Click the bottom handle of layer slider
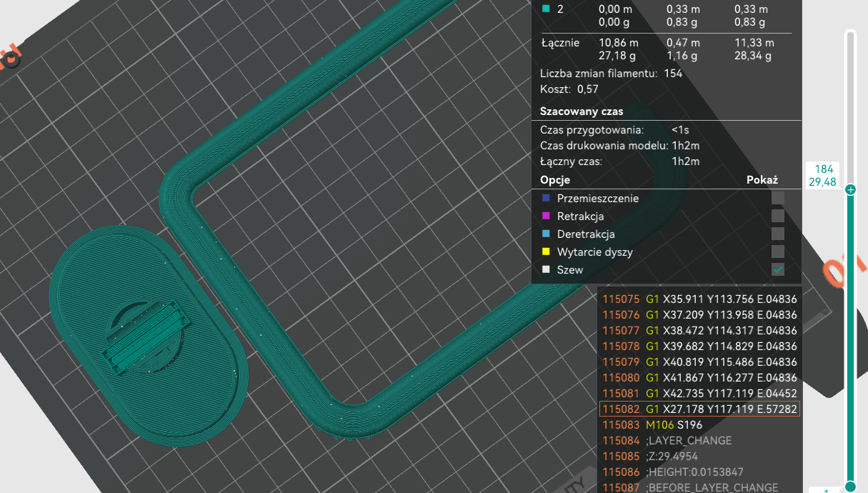Image resolution: width=868 pixels, height=493 pixels. click(x=850, y=487)
